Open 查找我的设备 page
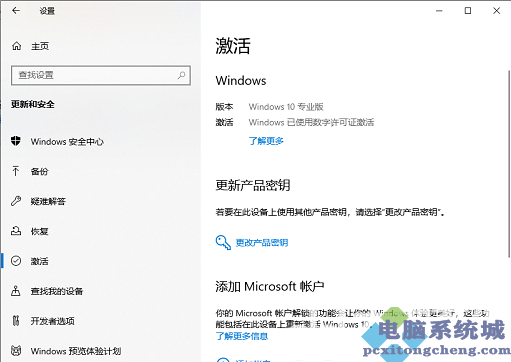This screenshot has height=362, width=511. click(57, 291)
